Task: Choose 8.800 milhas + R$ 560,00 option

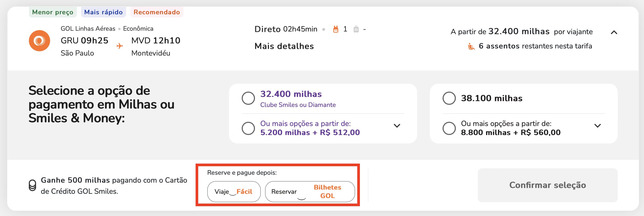Action: click(x=449, y=128)
